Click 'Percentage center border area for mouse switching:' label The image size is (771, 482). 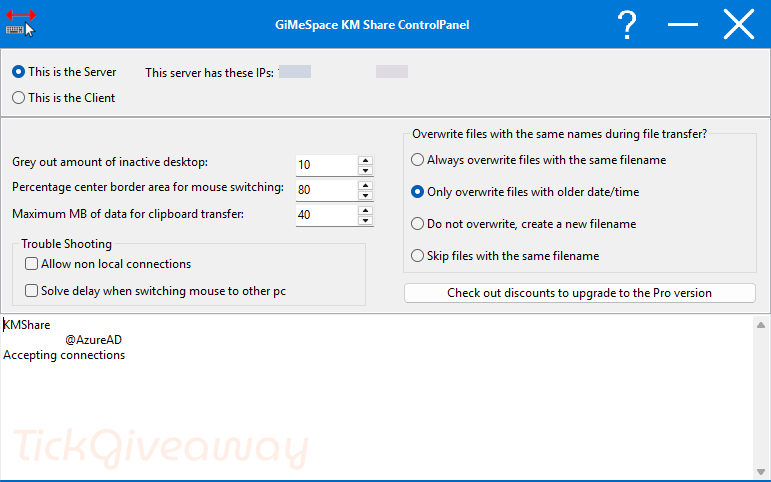coord(148,187)
